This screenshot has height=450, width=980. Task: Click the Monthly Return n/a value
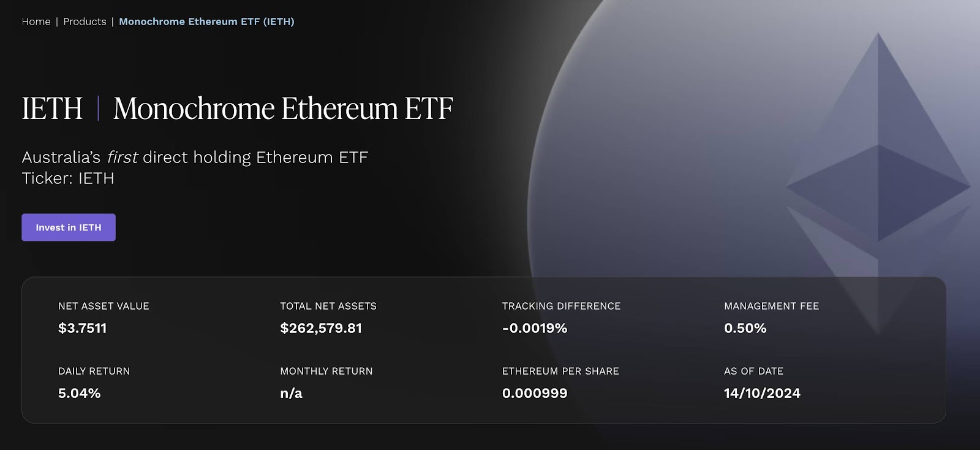(x=292, y=393)
